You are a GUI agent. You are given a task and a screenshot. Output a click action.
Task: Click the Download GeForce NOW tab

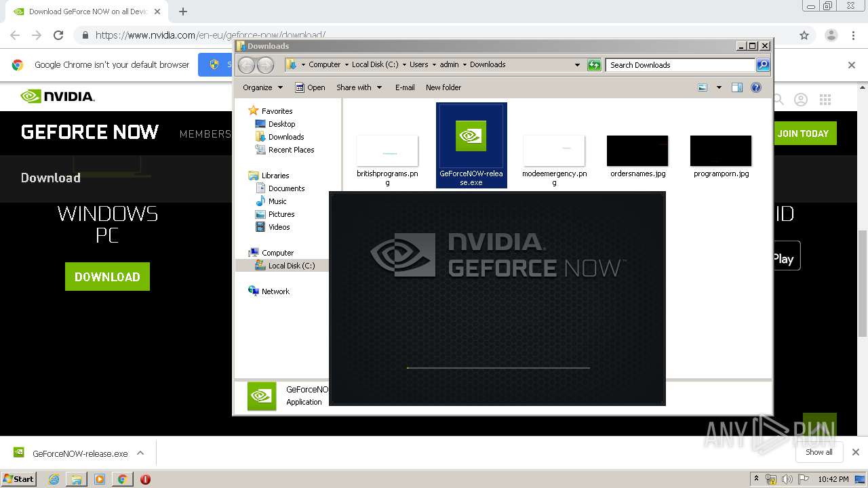88,12
